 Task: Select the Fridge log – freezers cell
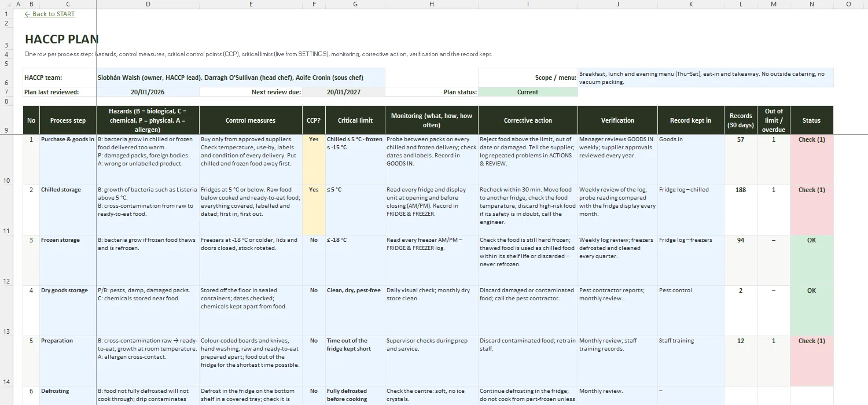click(691, 260)
